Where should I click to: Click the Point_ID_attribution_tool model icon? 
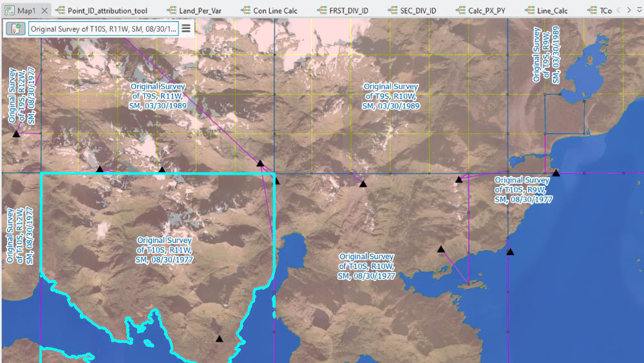61,10
